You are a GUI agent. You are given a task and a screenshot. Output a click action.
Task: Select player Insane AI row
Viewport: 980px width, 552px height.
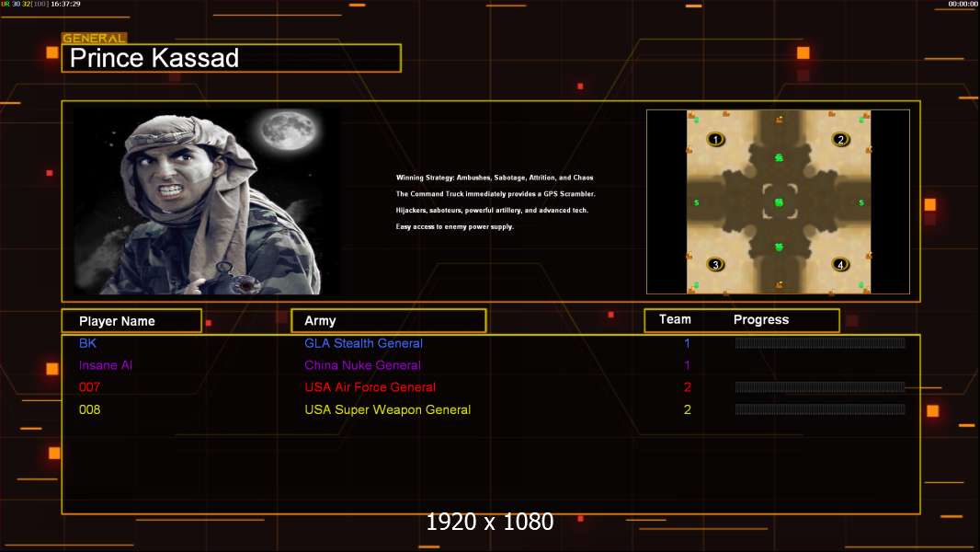pos(106,365)
